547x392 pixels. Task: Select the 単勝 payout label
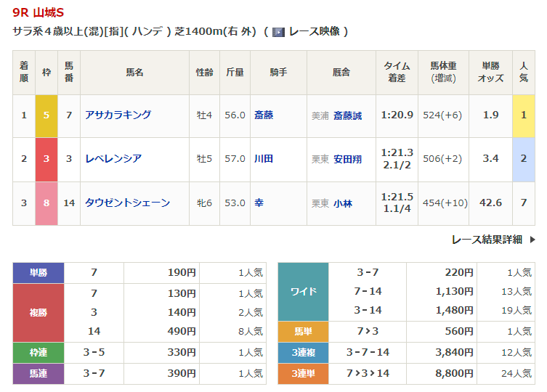click(x=39, y=273)
